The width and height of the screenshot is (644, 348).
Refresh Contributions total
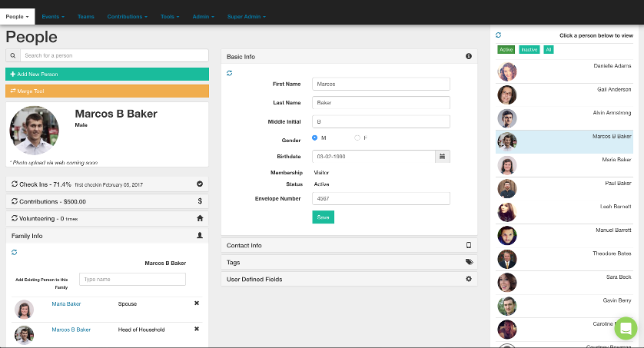[x=15, y=201]
